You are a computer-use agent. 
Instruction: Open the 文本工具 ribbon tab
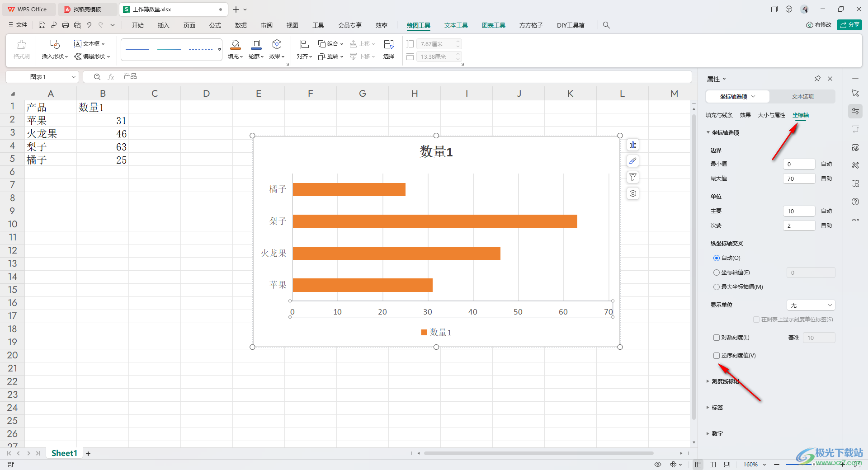(456, 25)
